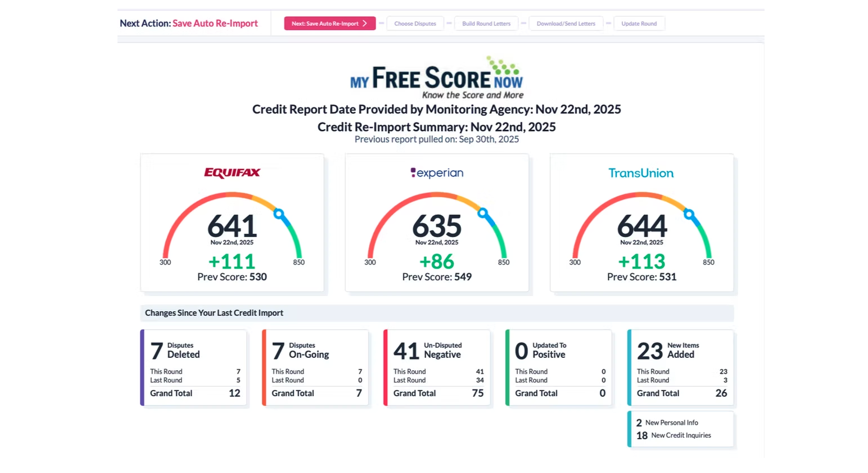Click the Experian logo

[437, 172]
